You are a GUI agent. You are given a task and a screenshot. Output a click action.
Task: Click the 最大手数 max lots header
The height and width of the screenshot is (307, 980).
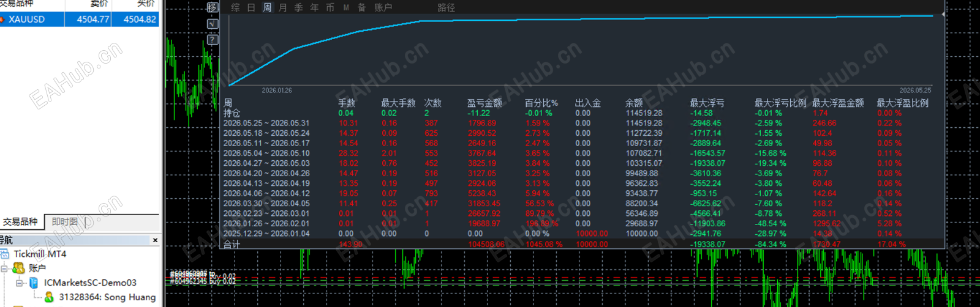tap(398, 103)
